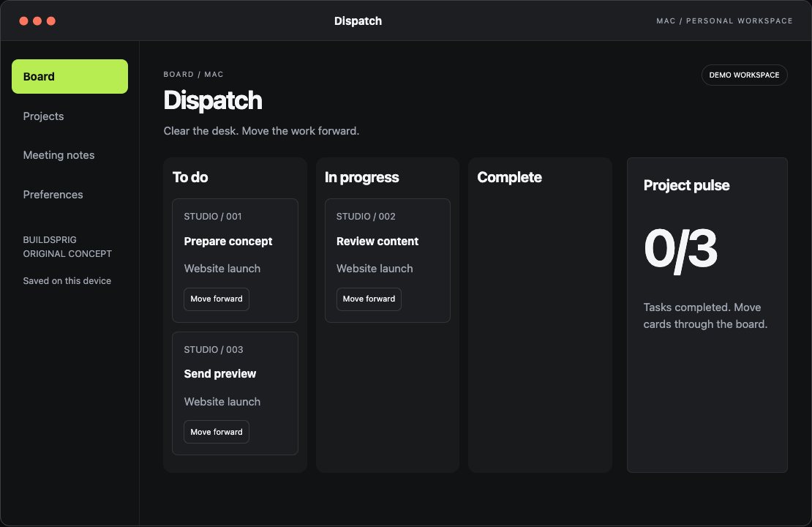Select the Review content card title
The image size is (812, 527).
tap(377, 242)
